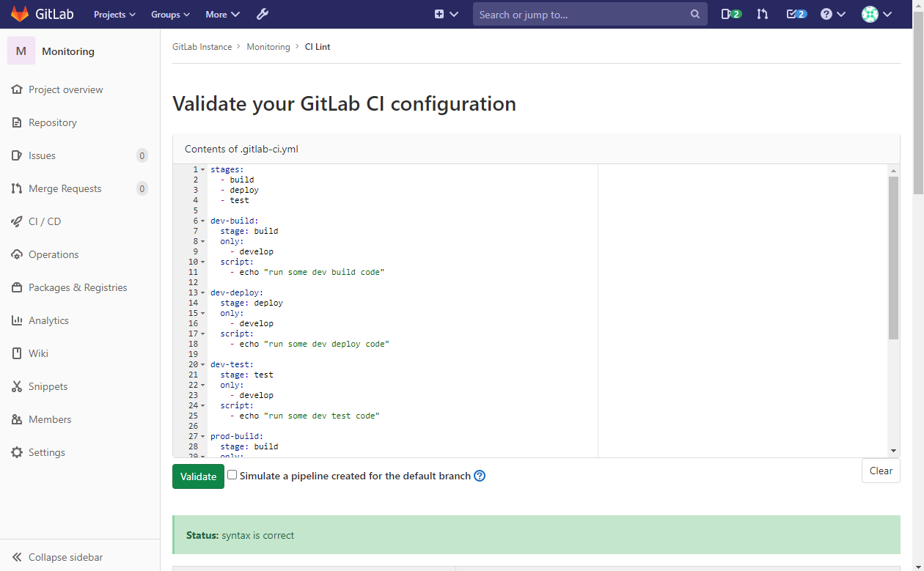Image resolution: width=924 pixels, height=571 pixels.
Task: Open the issues list icon in top navigation
Action: click(730, 13)
